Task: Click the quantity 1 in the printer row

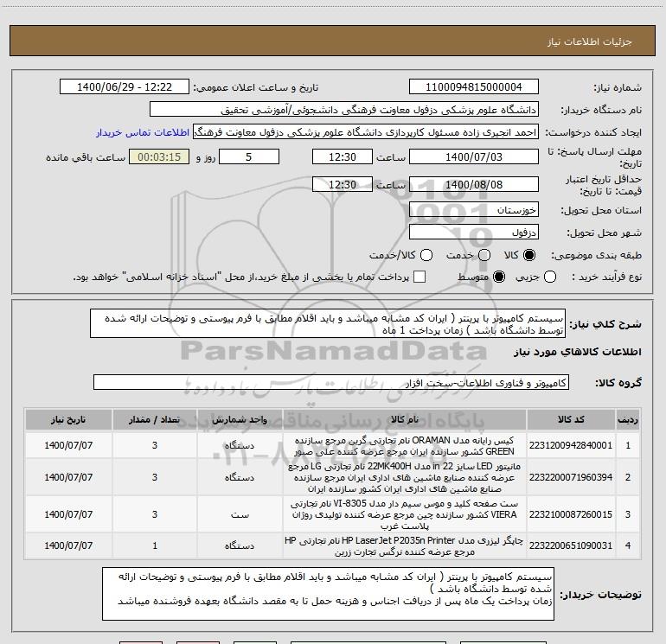Action: tap(155, 545)
